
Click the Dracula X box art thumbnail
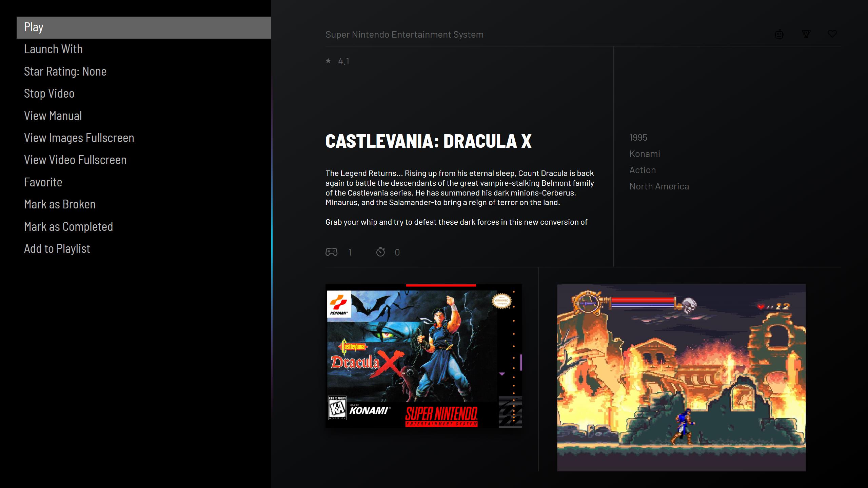423,356
